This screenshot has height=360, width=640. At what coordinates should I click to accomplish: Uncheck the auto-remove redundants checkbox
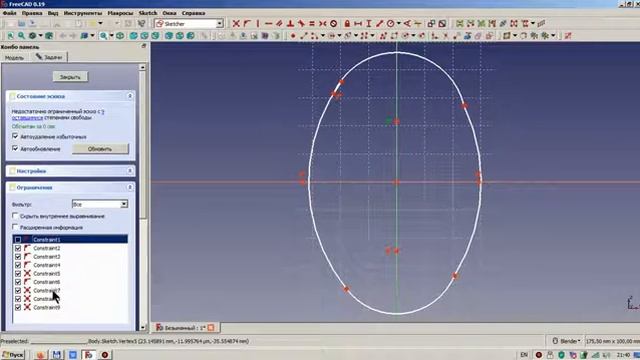click(x=15, y=136)
